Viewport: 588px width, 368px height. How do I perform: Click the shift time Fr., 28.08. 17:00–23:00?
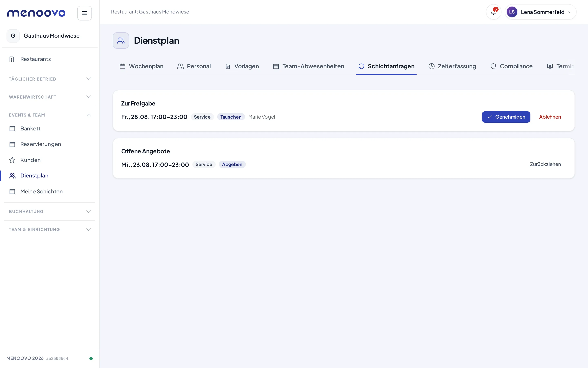point(154,117)
